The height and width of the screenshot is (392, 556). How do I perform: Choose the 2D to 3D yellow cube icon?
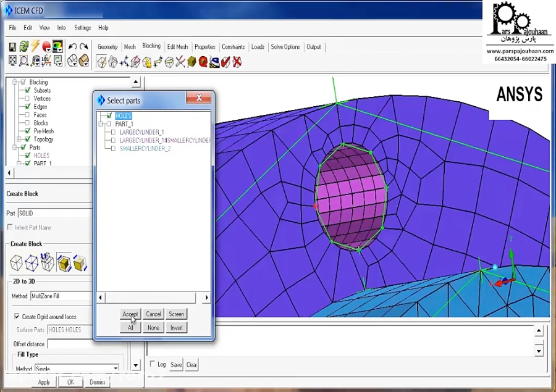[64, 262]
